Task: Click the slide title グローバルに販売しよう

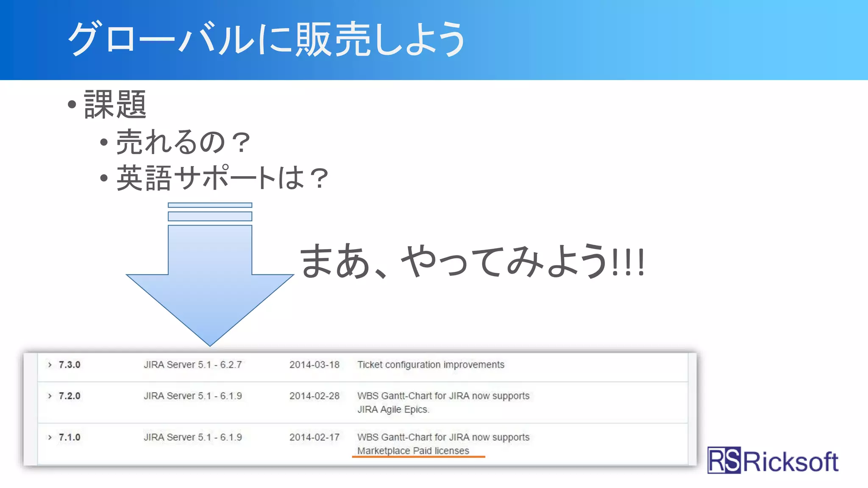Action: click(x=267, y=39)
